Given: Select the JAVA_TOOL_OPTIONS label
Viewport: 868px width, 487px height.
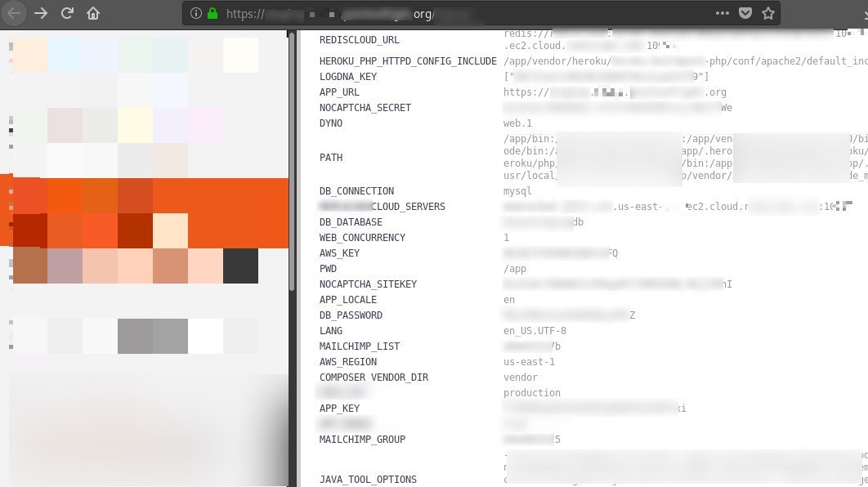Looking at the screenshot, I should point(368,480).
